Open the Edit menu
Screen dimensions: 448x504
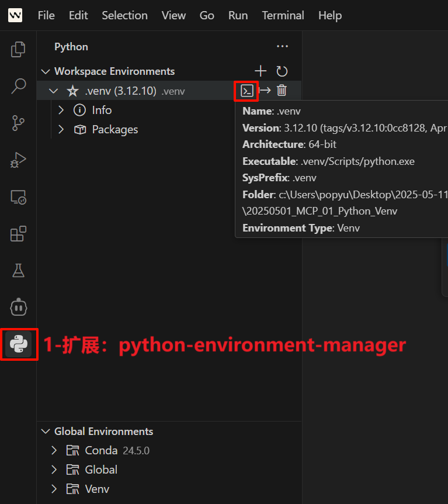pyautogui.click(x=78, y=15)
